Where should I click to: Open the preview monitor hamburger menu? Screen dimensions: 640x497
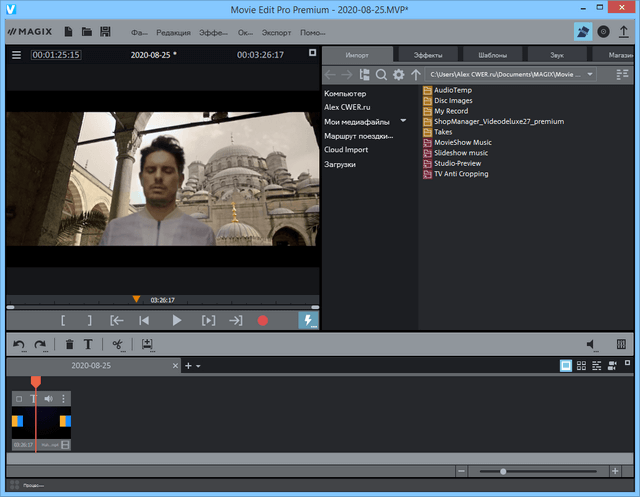click(16, 55)
